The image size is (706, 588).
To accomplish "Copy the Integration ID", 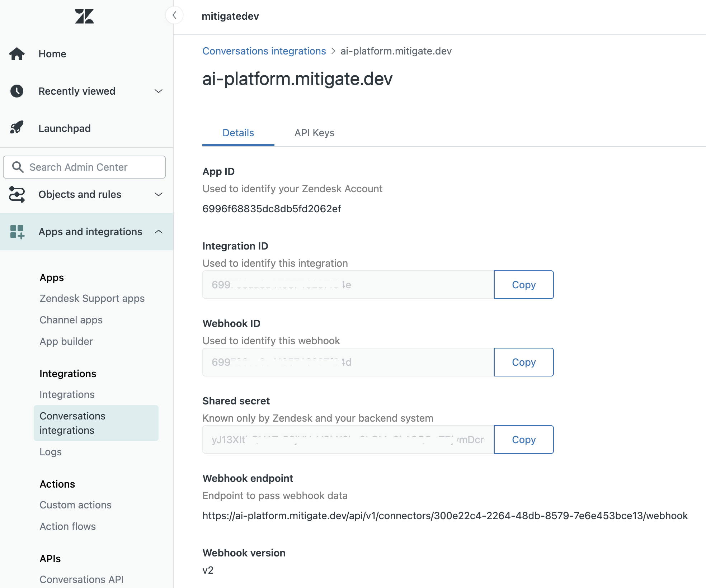I will (523, 285).
